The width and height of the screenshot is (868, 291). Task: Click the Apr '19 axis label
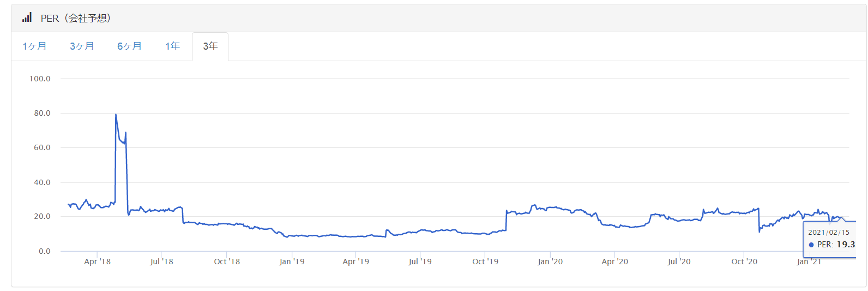pyautogui.click(x=355, y=262)
